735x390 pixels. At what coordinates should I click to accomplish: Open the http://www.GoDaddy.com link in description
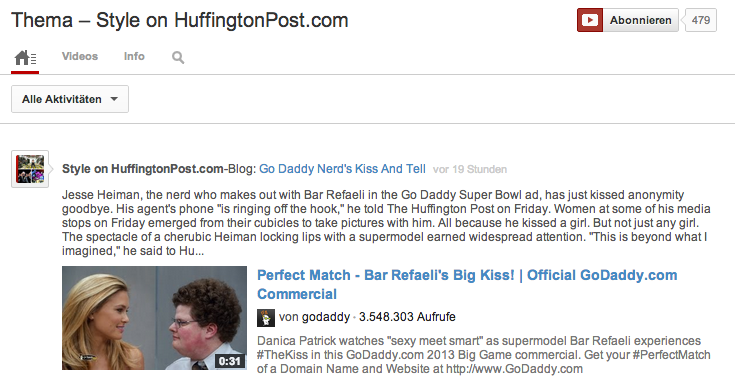[x=514, y=369]
